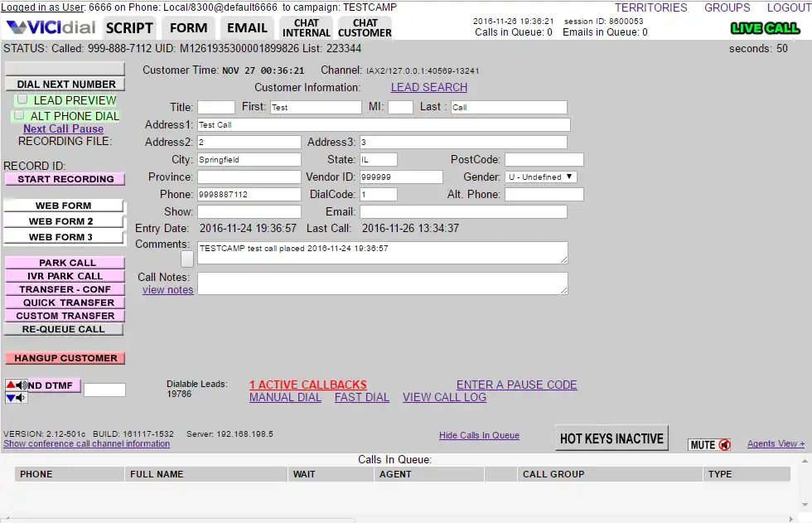Open GROUPS link in header

tap(727, 7)
